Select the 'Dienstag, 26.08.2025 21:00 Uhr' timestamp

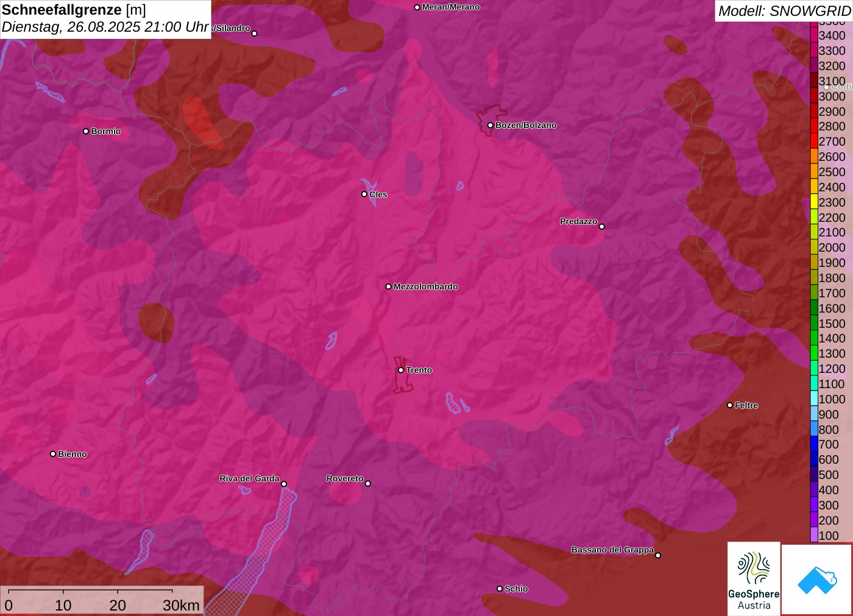click(x=105, y=27)
